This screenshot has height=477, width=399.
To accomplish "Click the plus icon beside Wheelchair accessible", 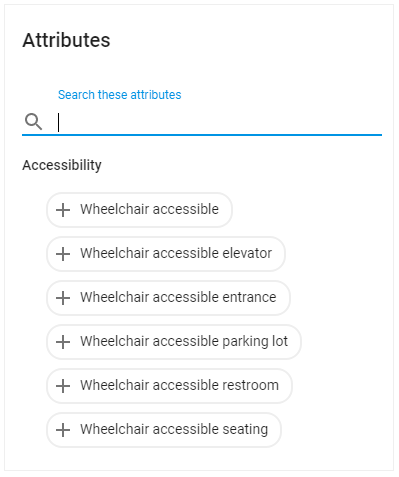I will (63, 210).
